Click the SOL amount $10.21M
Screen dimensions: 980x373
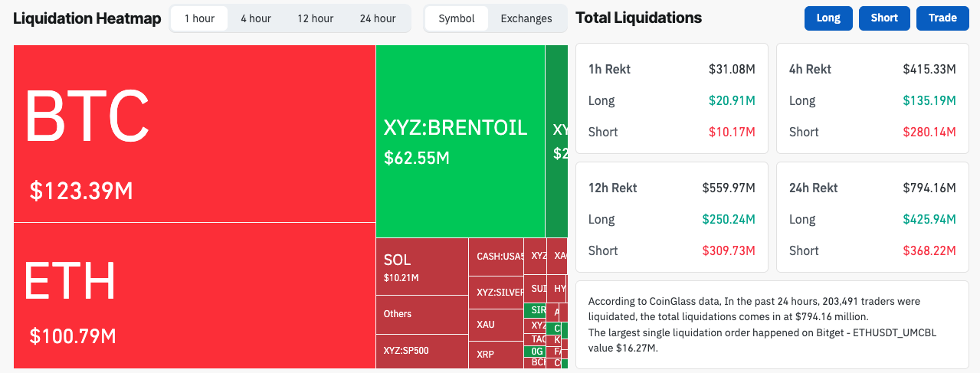401,278
